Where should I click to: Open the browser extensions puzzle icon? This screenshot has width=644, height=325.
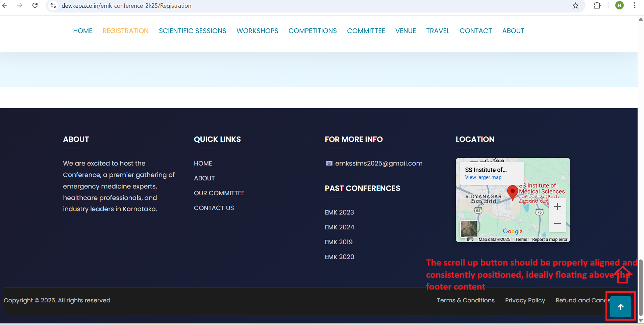click(x=597, y=5)
